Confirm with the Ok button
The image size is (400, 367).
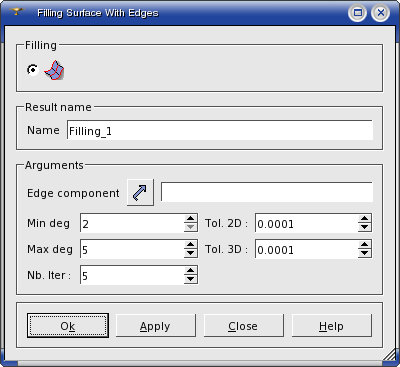68,325
